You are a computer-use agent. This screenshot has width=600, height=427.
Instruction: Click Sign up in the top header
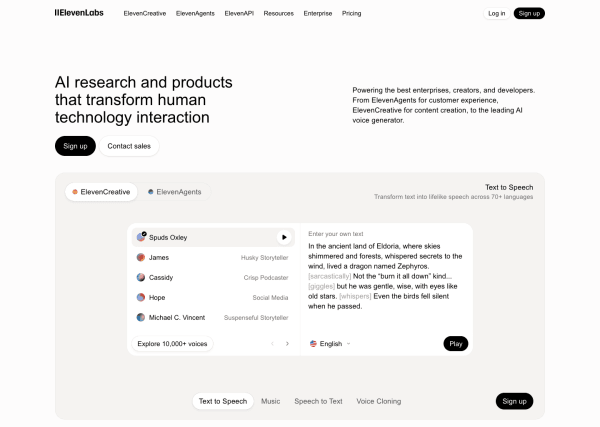pos(529,13)
